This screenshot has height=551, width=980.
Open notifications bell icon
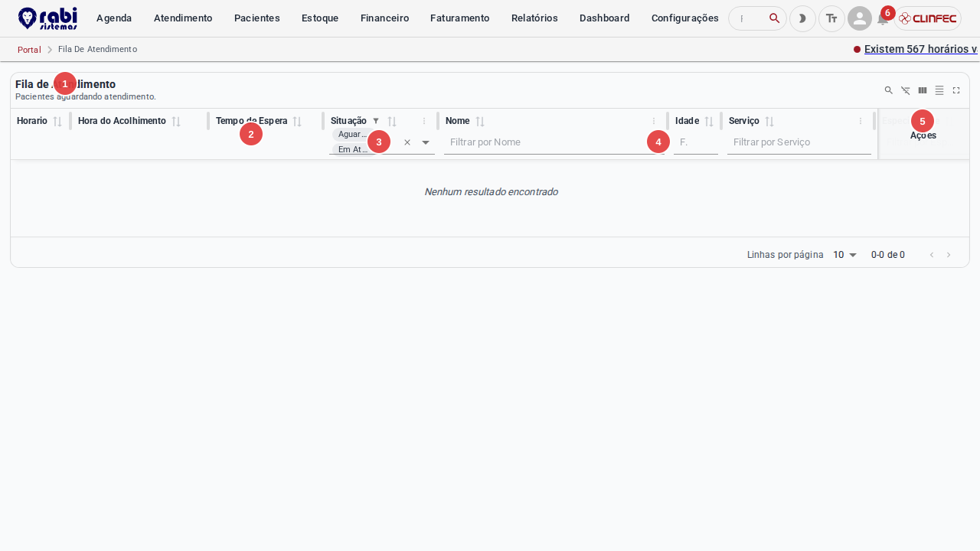(883, 19)
